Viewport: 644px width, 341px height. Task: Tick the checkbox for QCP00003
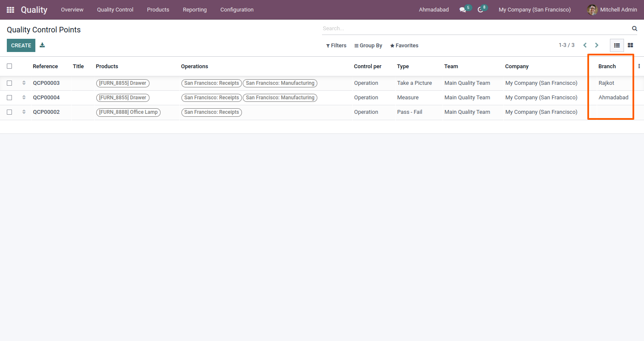point(9,83)
